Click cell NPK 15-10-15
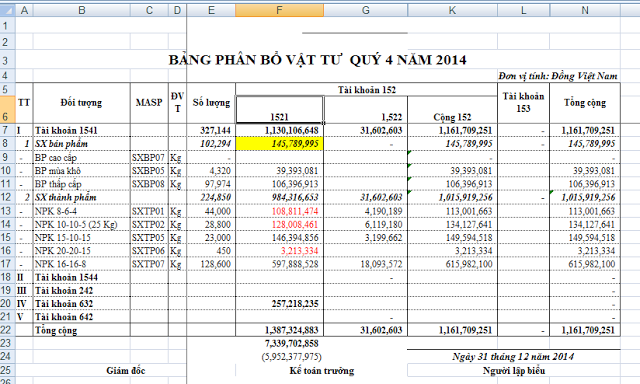 [x=82, y=237]
